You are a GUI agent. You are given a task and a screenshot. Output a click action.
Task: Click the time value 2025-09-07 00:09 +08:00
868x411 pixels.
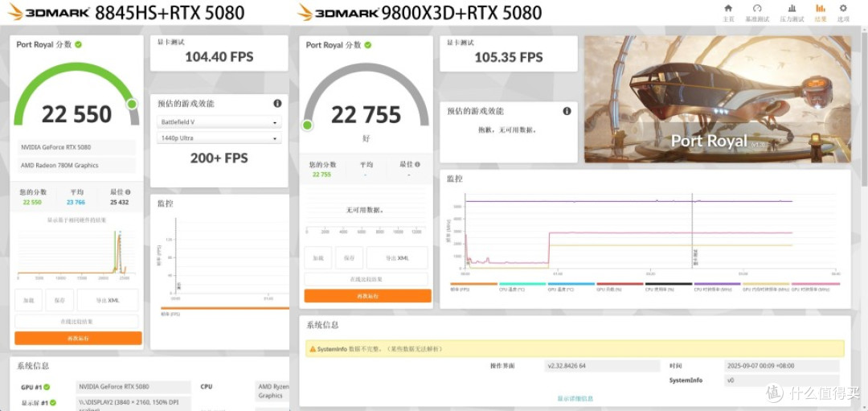point(782,366)
